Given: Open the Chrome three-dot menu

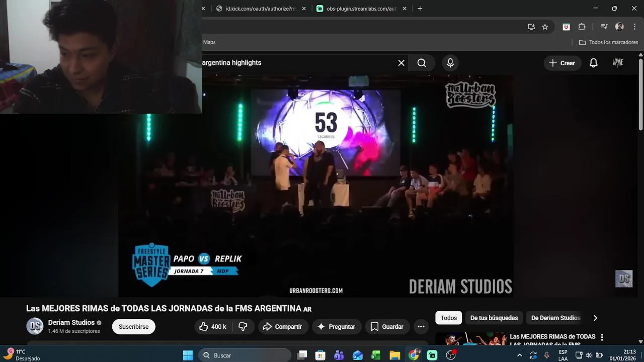Looking at the screenshot, I should [x=634, y=27].
